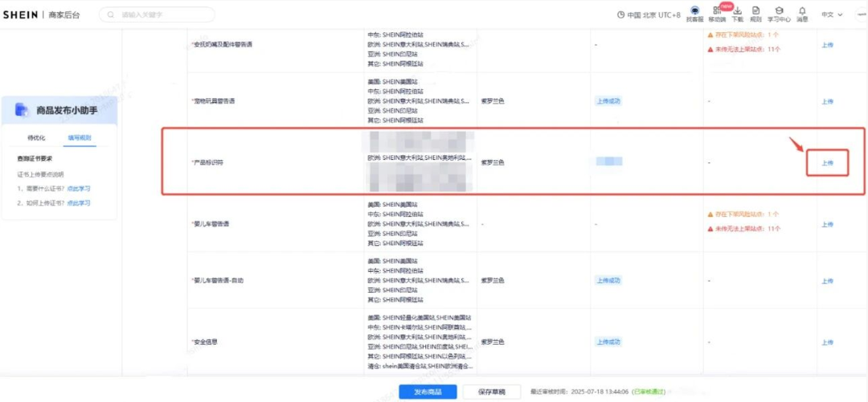This screenshot has width=868, height=402.
Task: Click 商家后台 title in the header
Action: click(x=63, y=15)
